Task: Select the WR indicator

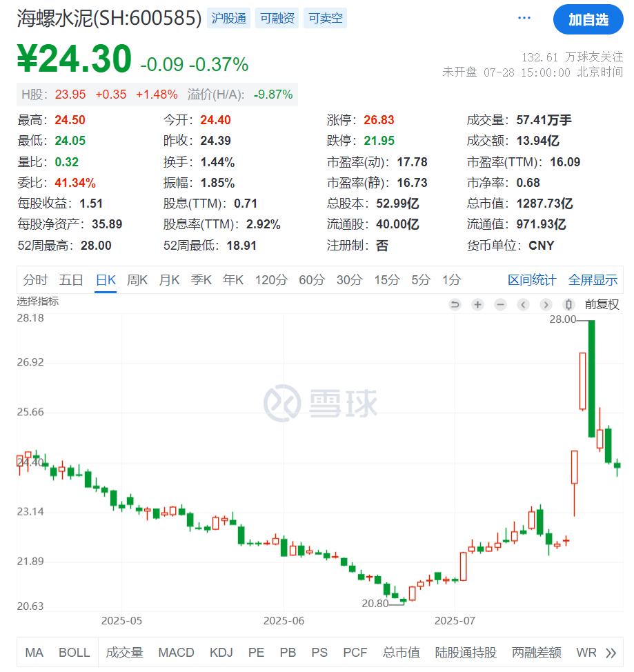Action: click(586, 653)
